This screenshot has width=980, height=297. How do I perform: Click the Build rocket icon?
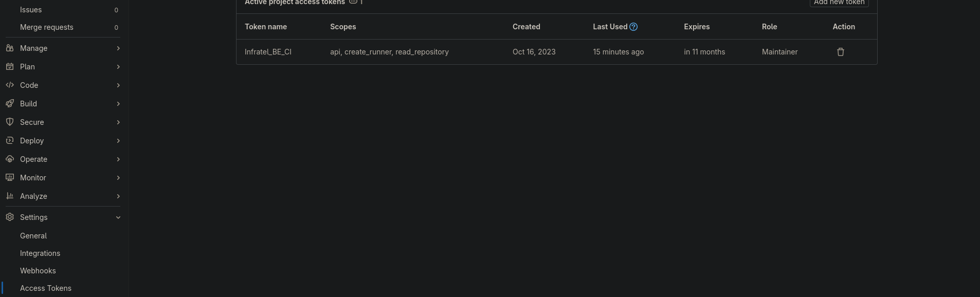coord(10,104)
